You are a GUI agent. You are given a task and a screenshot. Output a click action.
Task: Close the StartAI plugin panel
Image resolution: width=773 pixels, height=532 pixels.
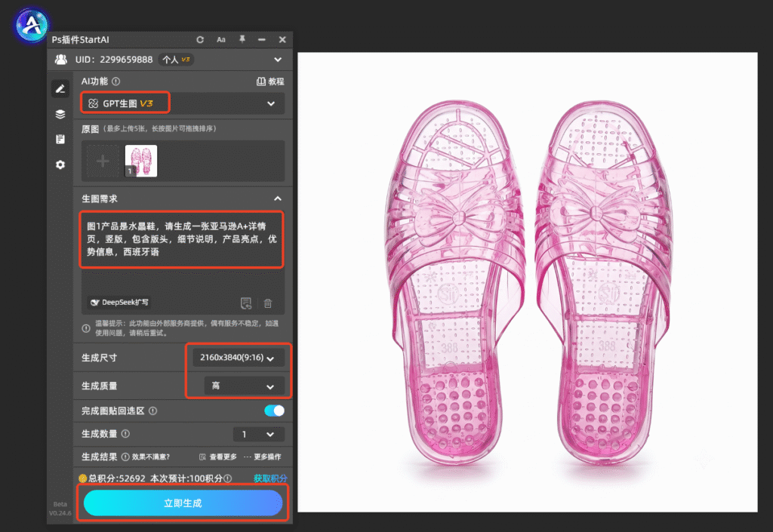(282, 39)
